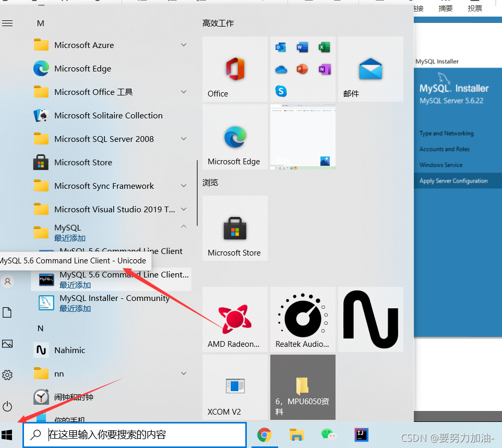Open the Realtek Audio tile
The image size is (502, 448).
(303, 319)
